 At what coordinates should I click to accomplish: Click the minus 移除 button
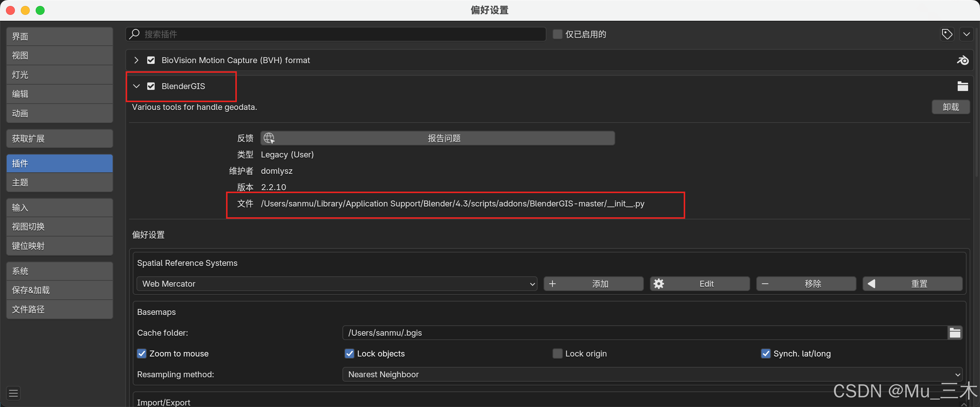[x=806, y=284]
